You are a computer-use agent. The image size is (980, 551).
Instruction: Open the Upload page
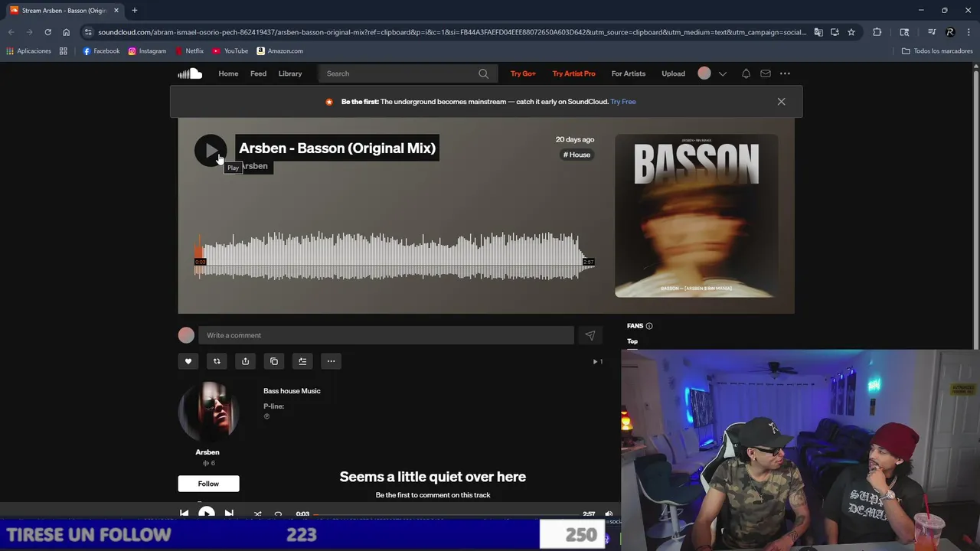tap(673, 73)
